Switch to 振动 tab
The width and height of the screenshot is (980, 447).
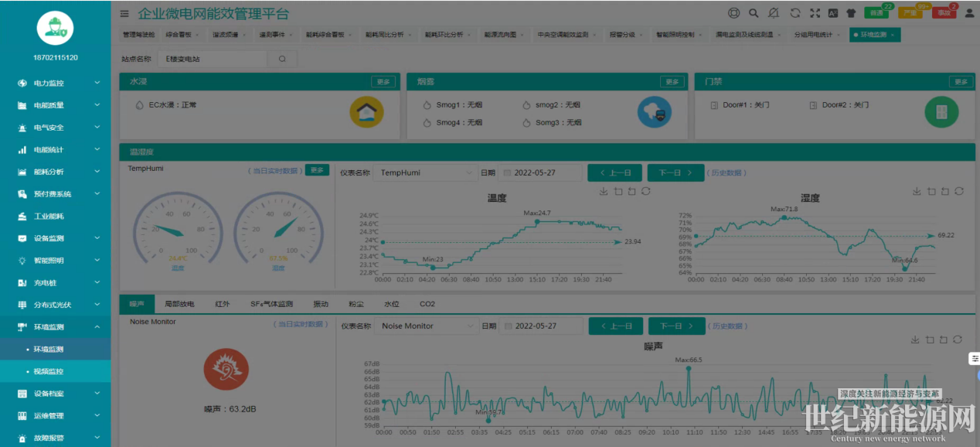321,304
